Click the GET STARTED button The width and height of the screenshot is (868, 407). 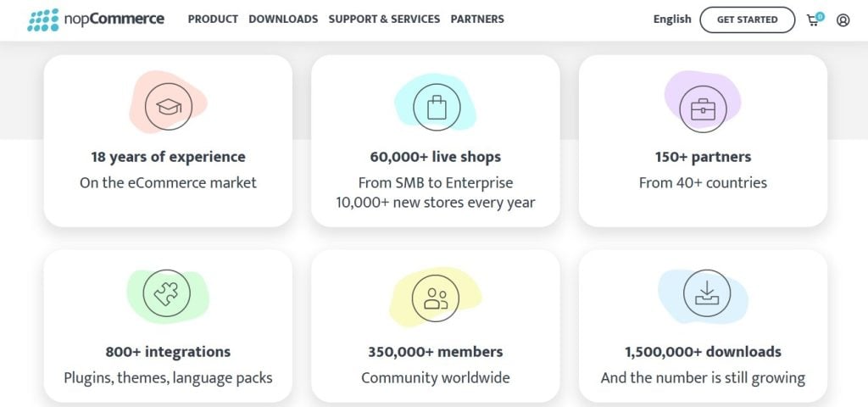[748, 20]
